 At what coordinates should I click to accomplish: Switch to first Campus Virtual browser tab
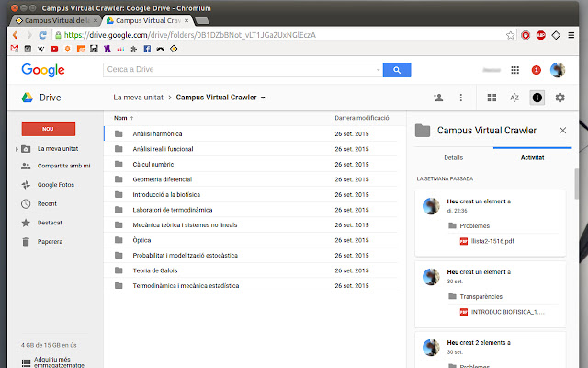54,20
